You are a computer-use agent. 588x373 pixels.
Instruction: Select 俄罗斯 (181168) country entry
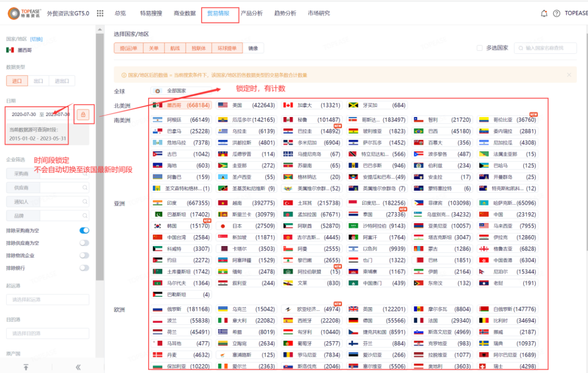click(181, 309)
